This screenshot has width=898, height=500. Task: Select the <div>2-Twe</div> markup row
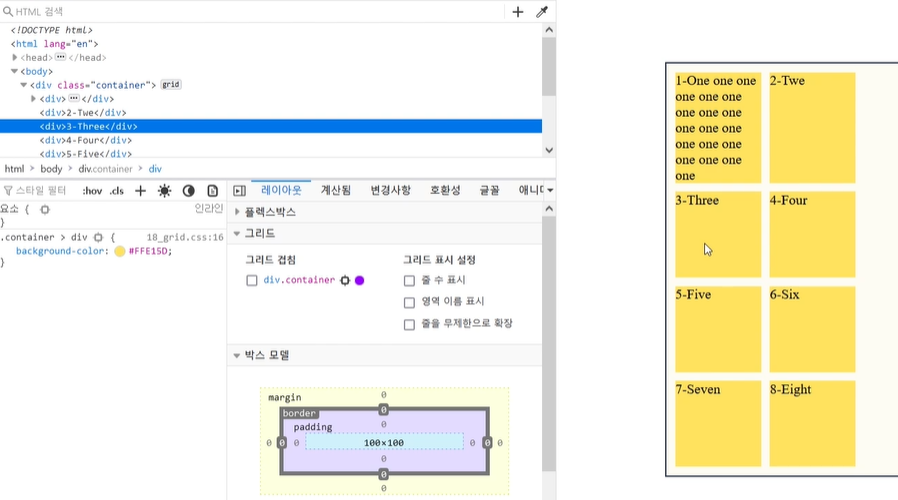pyautogui.click(x=271, y=113)
